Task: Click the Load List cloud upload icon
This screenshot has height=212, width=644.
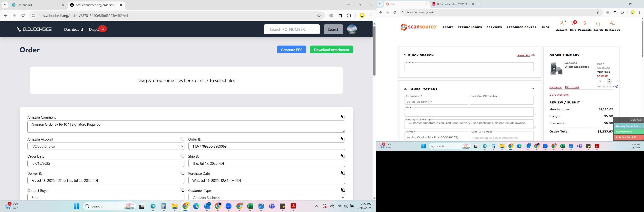Action: (533, 56)
